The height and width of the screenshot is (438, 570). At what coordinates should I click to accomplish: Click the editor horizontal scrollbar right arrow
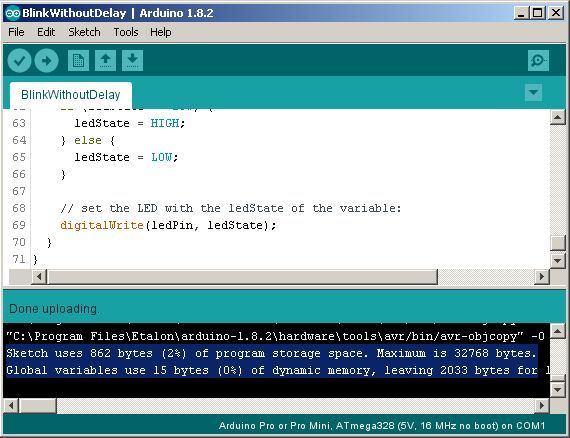[x=542, y=276]
